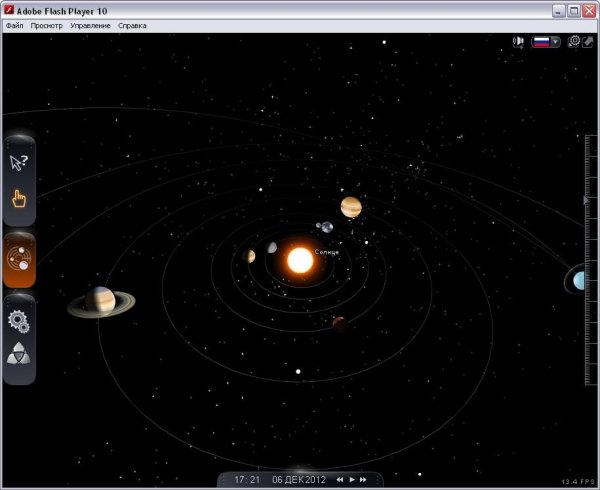This screenshot has height=490, width=600.
Task: Click the Sun labeled Солнце
Action: click(x=299, y=260)
